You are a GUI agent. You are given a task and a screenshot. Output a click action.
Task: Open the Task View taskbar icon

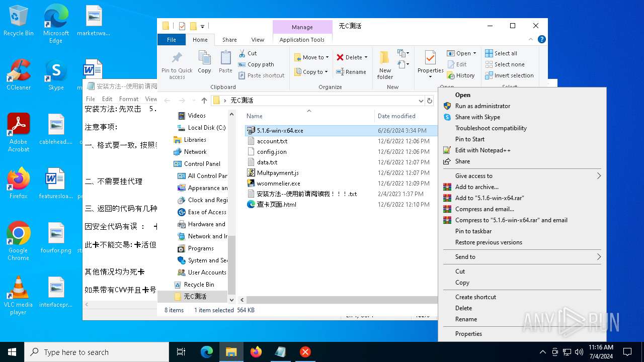point(181,352)
